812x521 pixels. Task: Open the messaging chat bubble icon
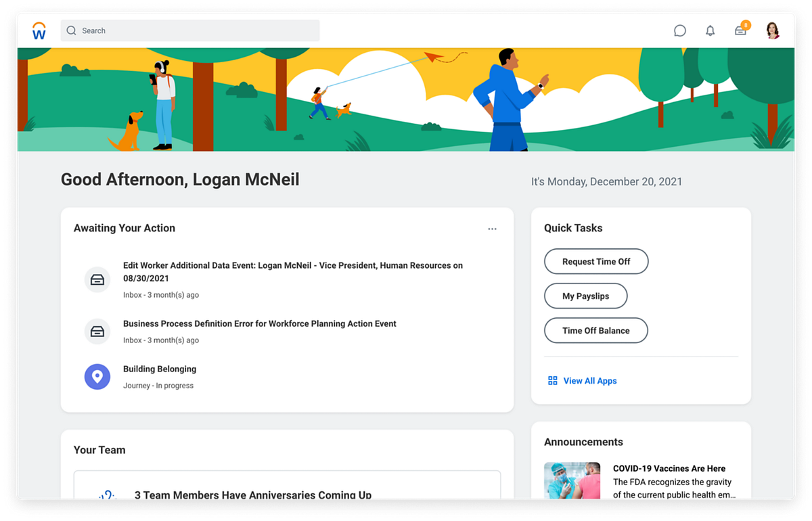[679, 30]
